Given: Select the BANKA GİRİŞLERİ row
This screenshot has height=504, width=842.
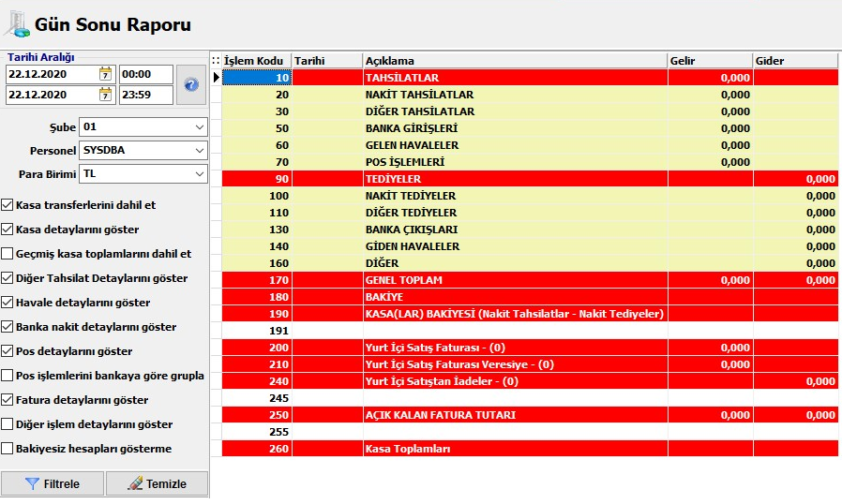Looking at the screenshot, I should coord(530,128).
